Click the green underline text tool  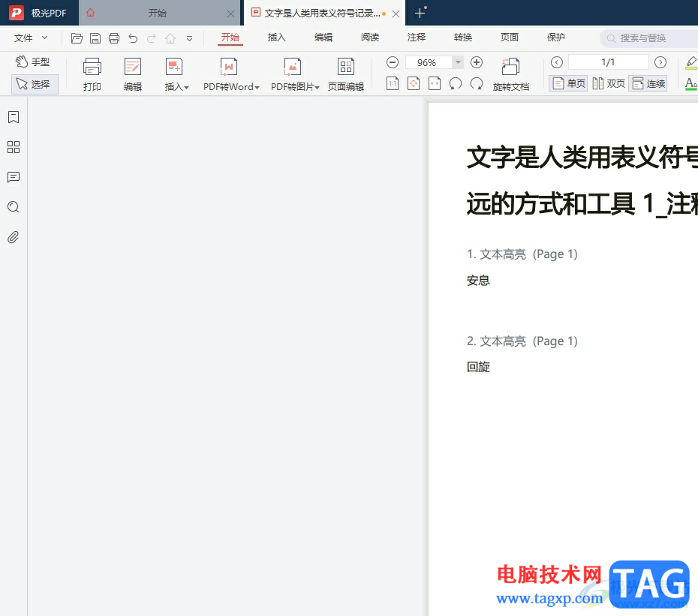[x=691, y=84]
